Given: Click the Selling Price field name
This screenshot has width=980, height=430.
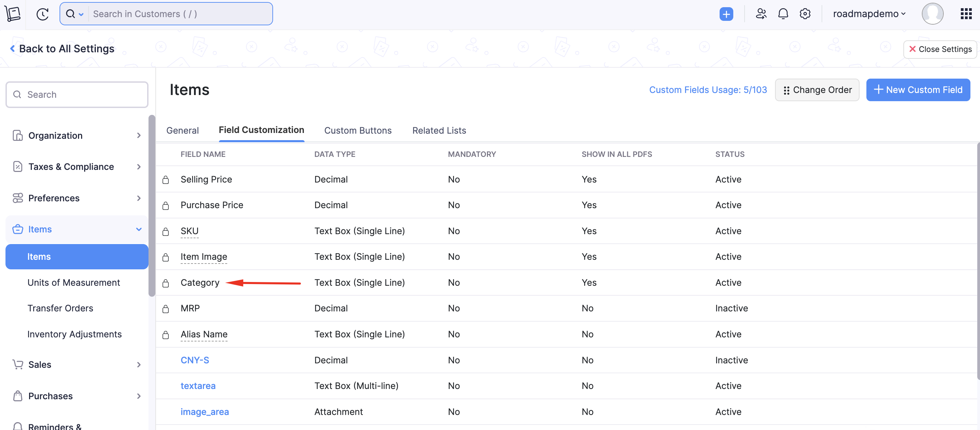Looking at the screenshot, I should (x=206, y=179).
